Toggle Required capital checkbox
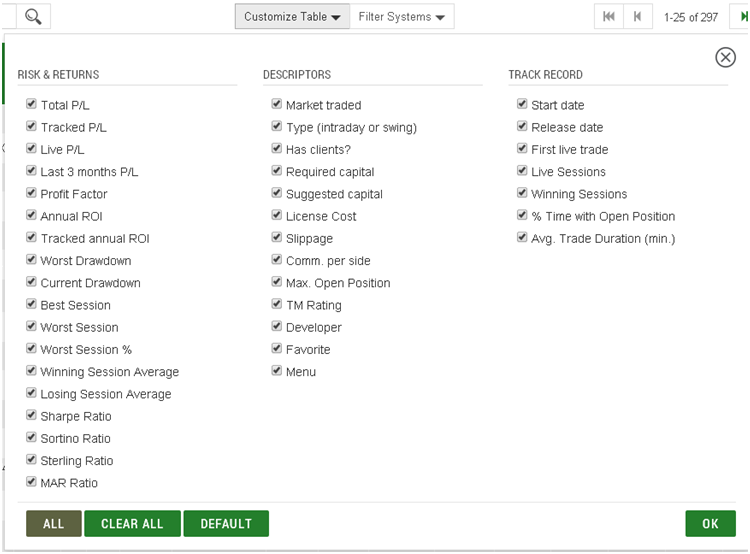The width and height of the screenshot is (750, 554). 276,171
